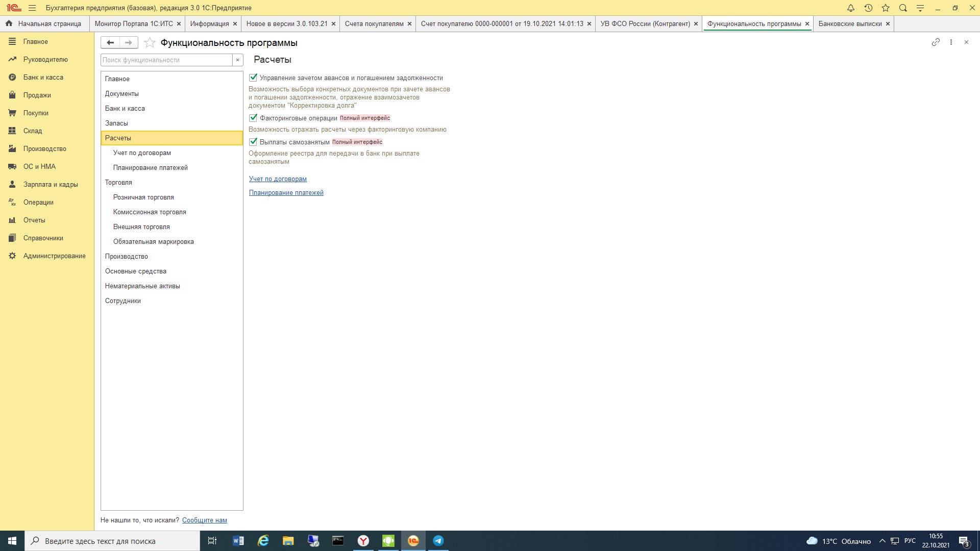Click Сообщите нам link
The height and width of the screenshot is (551, 980).
(x=204, y=520)
